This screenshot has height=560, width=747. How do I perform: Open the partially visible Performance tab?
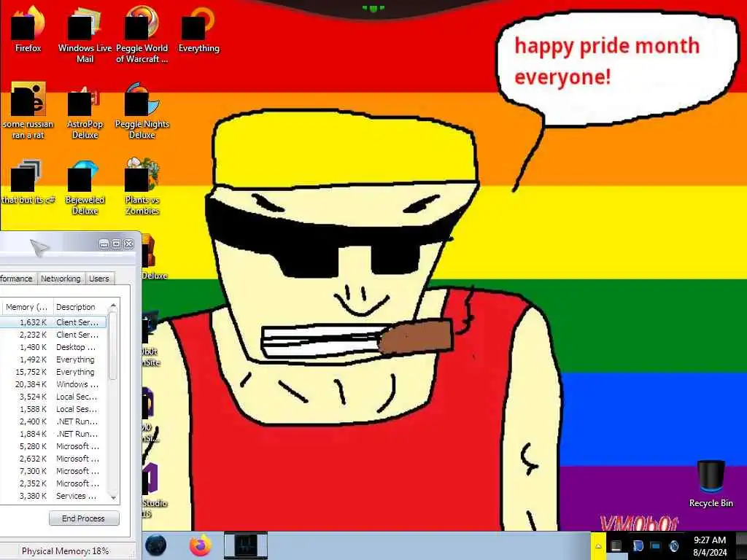click(x=18, y=279)
